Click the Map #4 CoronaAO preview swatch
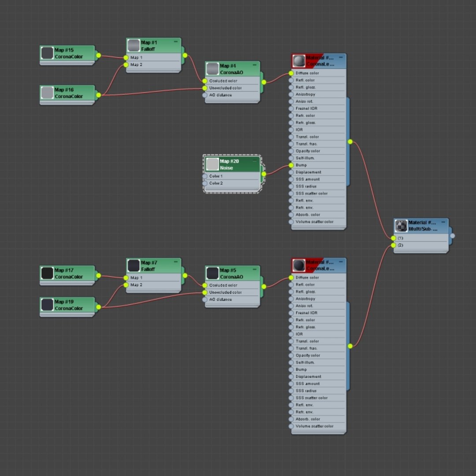Viewport: 476px width, 476px height. [x=212, y=69]
